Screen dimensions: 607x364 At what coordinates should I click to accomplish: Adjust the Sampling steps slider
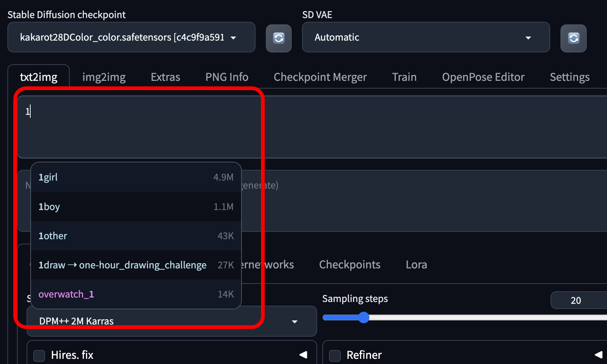tap(364, 317)
